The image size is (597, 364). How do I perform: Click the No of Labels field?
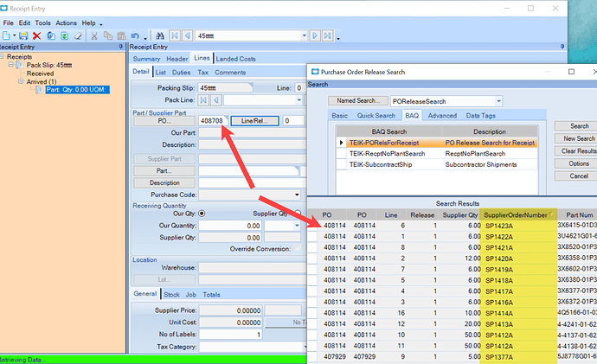point(230,335)
